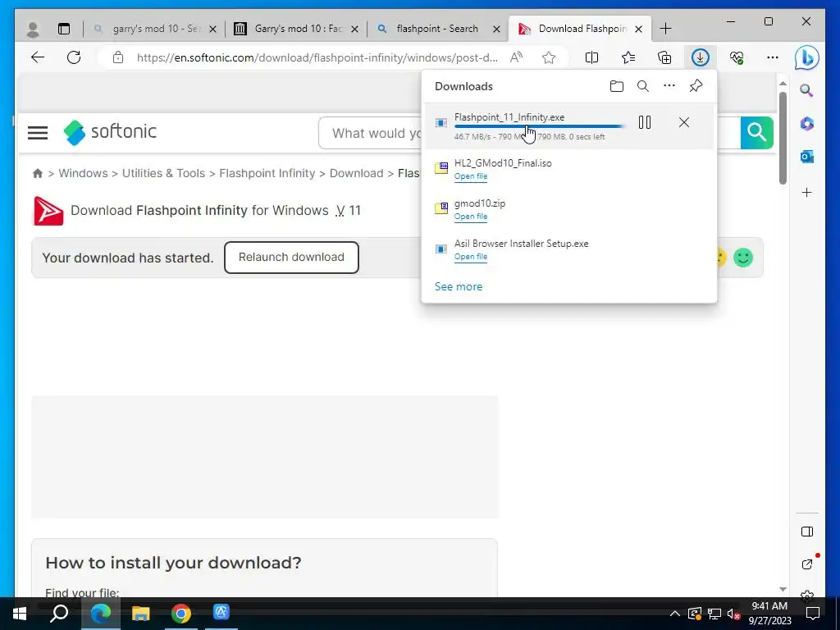Screen dimensions: 840x630
Task: Click the Softonic search button
Action: point(756,132)
